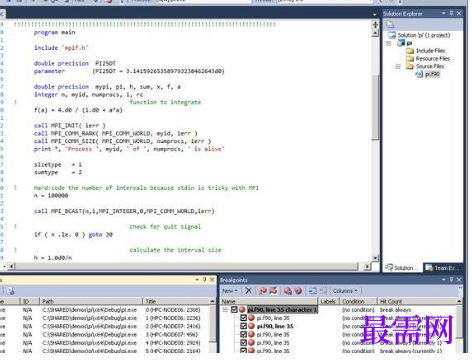Uncheck the top 'pi.f90, line 35 character 1' breakpoint

pos(234,310)
